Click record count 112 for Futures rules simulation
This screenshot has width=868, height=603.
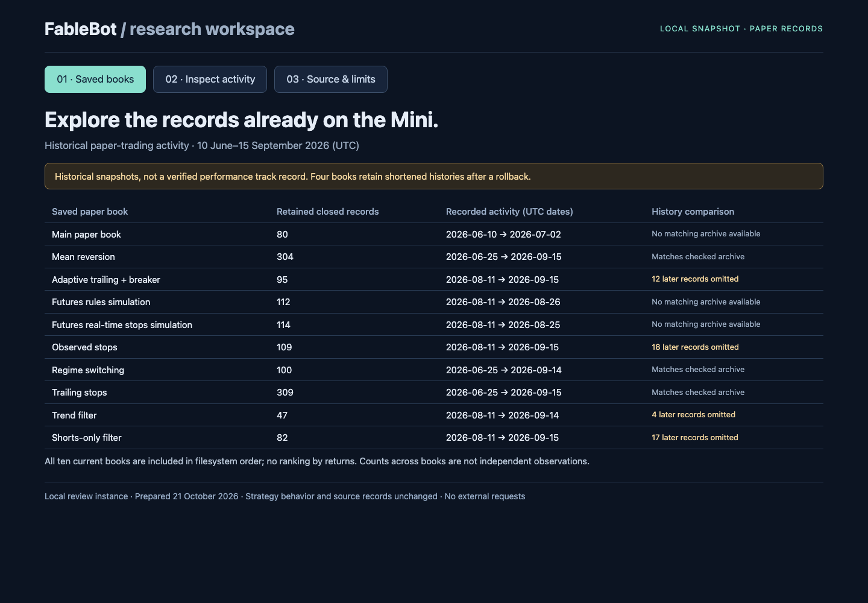(283, 302)
